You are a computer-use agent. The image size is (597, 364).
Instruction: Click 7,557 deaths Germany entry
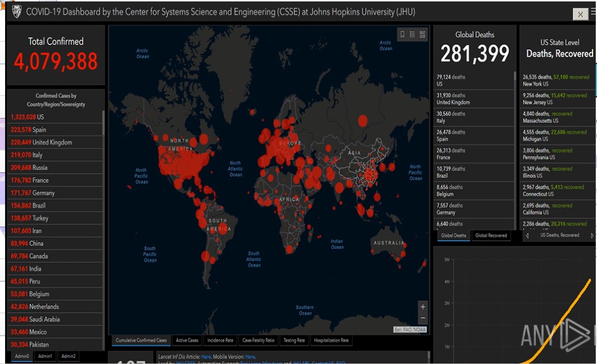coord(474,209)
